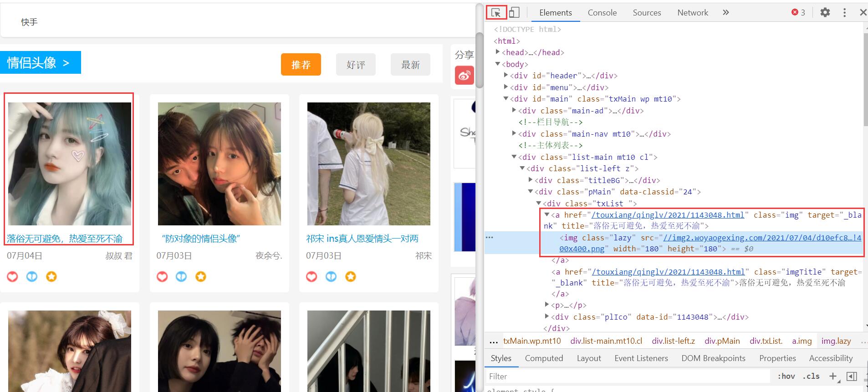The image size is (868, 392).
Task: Select div.pMain in the breadcrumb bar
Action: pos(722,341)
